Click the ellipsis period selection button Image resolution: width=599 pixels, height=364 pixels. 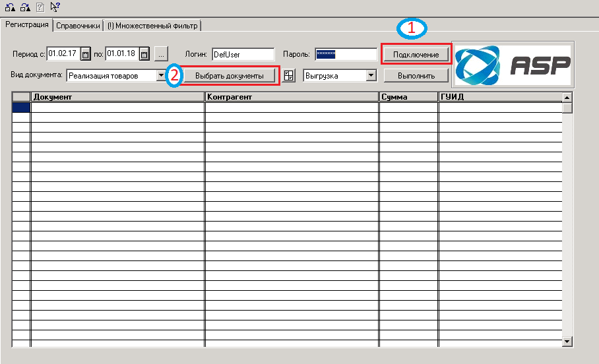pyautogui.click(x=161, y=54)
